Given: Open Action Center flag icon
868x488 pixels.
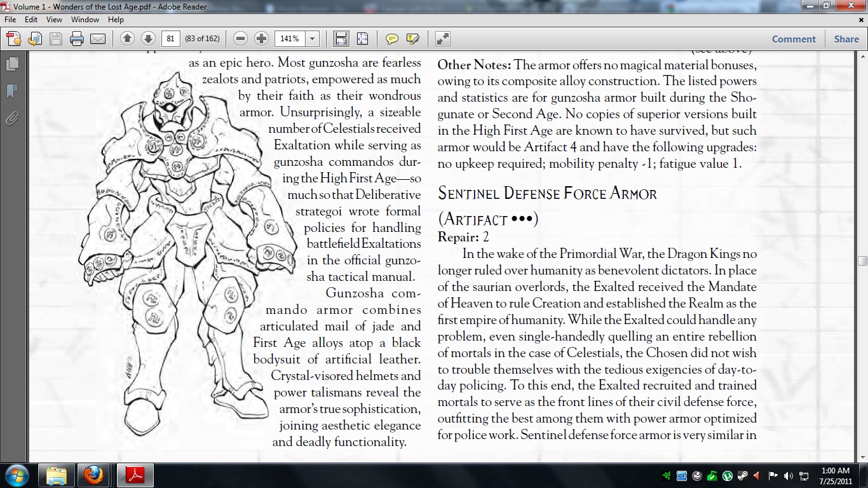Looking at the screenshot, I should point(773,475).
